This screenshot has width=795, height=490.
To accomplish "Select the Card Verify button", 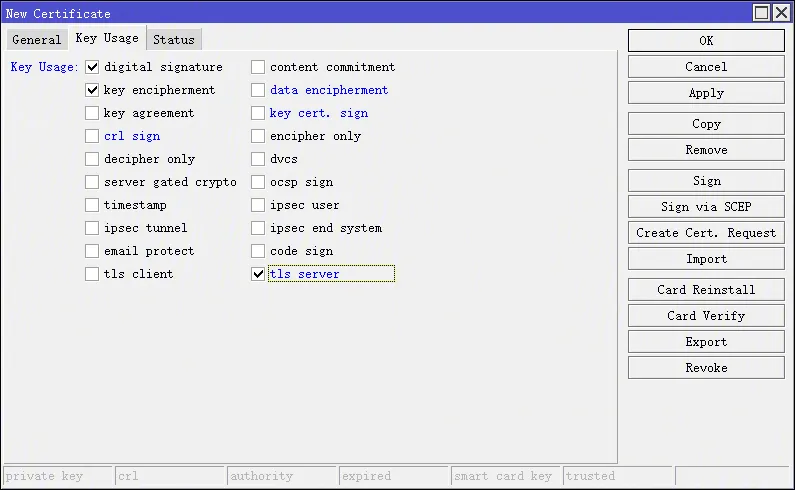I will tap(706, 316).
